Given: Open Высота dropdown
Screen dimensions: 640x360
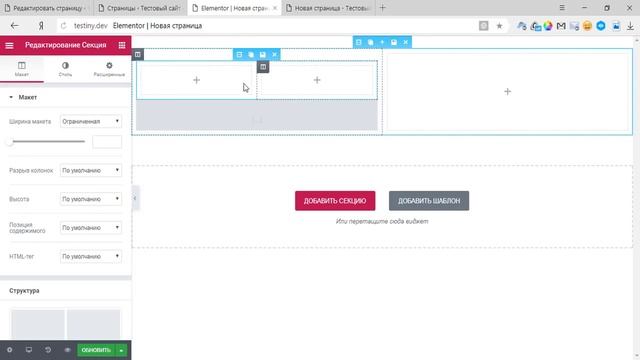Looking at the screenshot, I should 91,199.
